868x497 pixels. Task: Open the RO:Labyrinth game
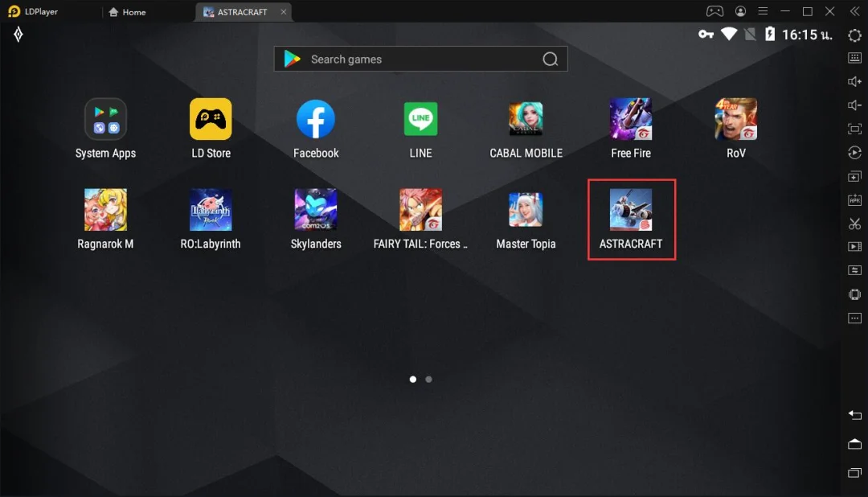click(211, 209)
